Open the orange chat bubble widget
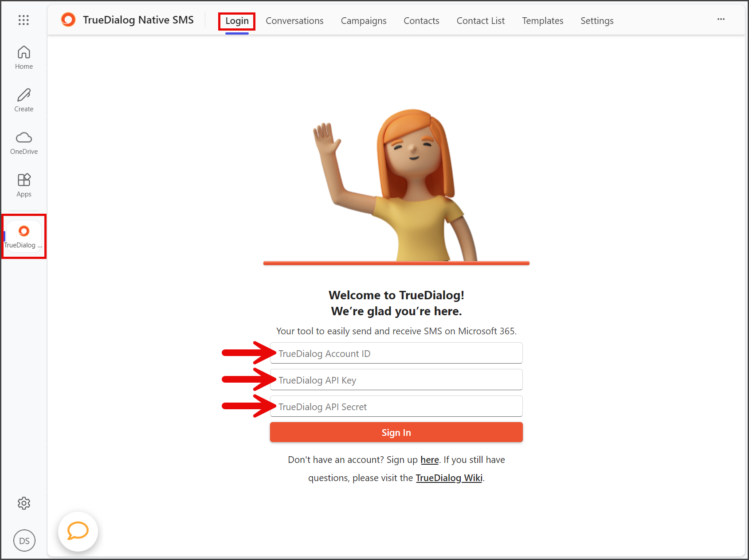 [78, 531]
